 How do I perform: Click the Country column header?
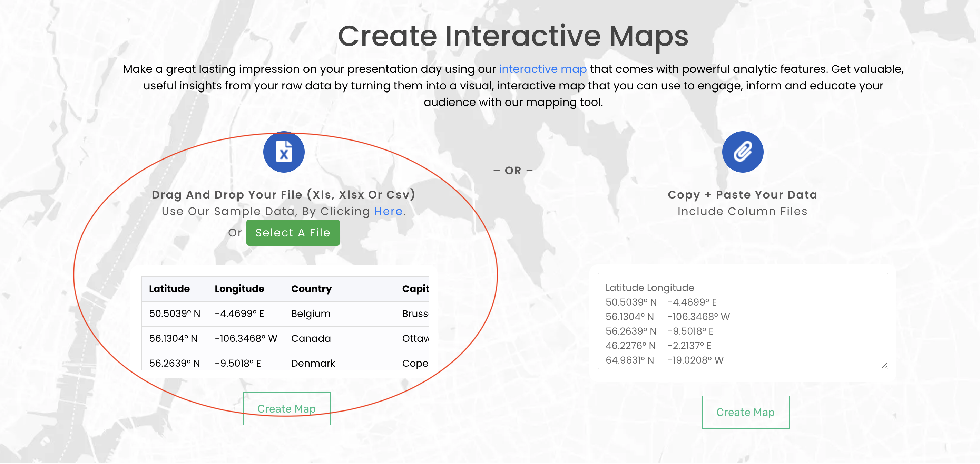click(311, 289)
